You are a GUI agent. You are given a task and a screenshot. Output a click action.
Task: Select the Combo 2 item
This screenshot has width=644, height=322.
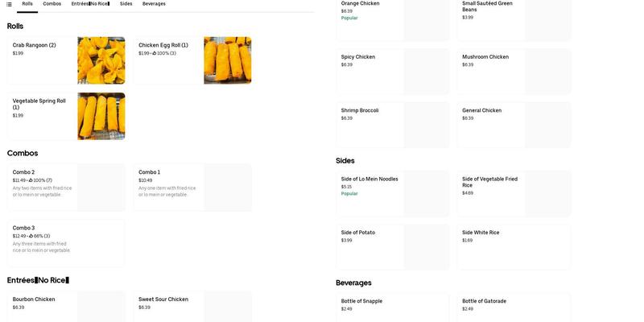coord(66,188)
